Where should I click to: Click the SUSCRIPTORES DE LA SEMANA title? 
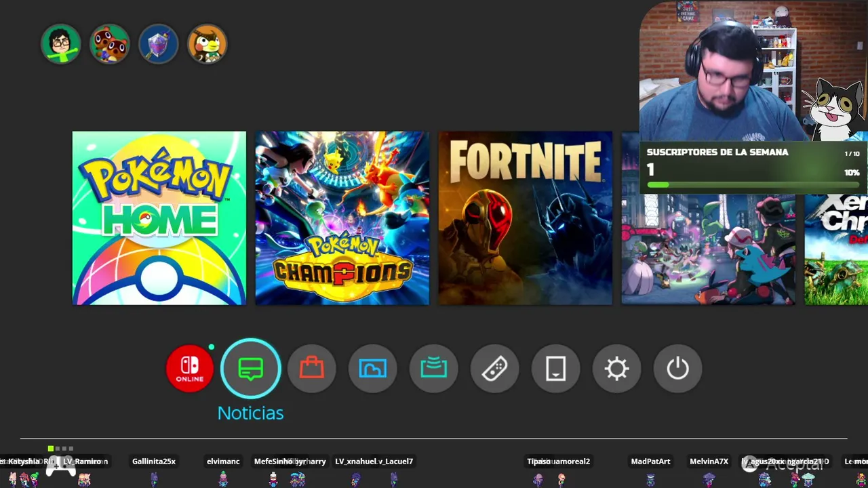pos(717,152)
